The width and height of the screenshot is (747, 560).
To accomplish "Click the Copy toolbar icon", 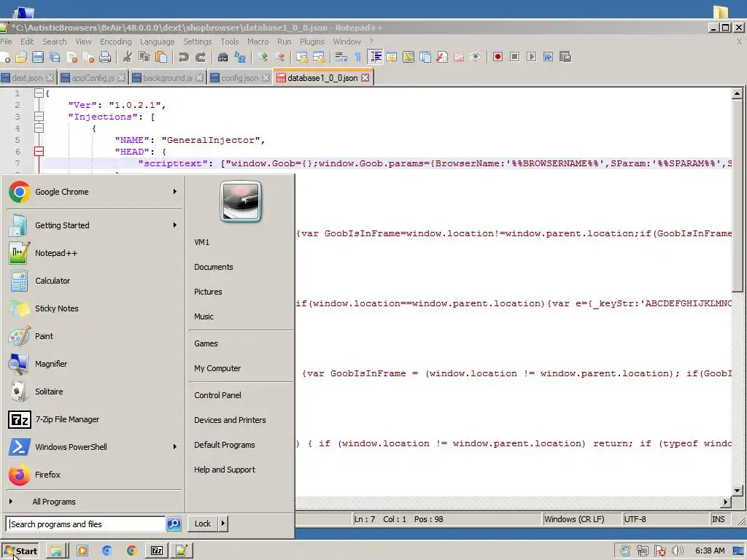I will point(144,57).
